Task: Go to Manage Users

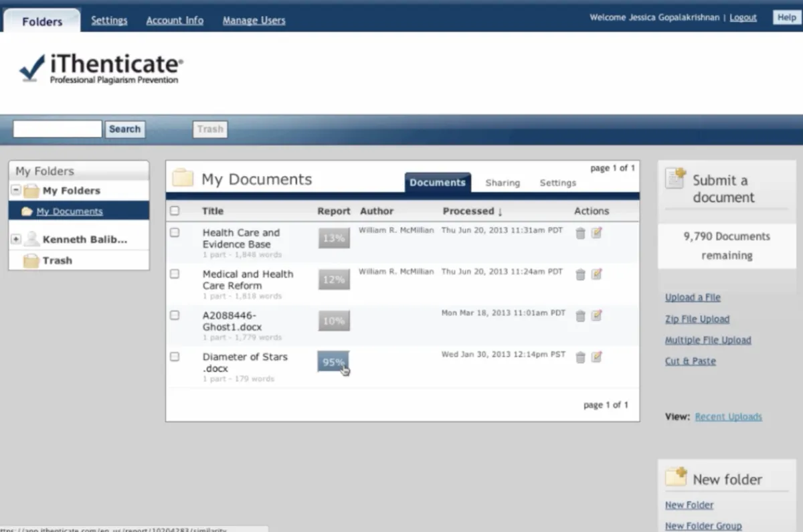Action: coord(254,20)
